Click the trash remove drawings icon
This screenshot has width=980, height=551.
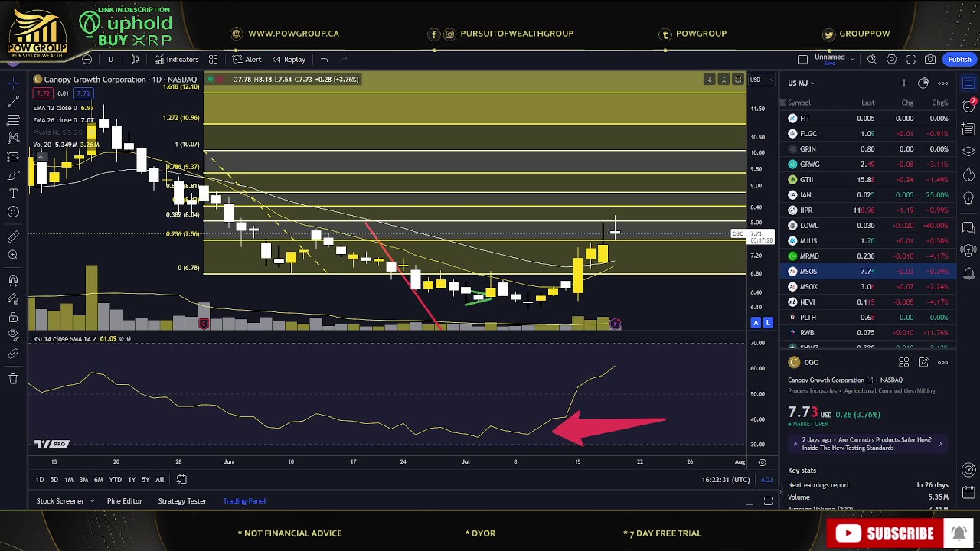(x=13, y=379)
